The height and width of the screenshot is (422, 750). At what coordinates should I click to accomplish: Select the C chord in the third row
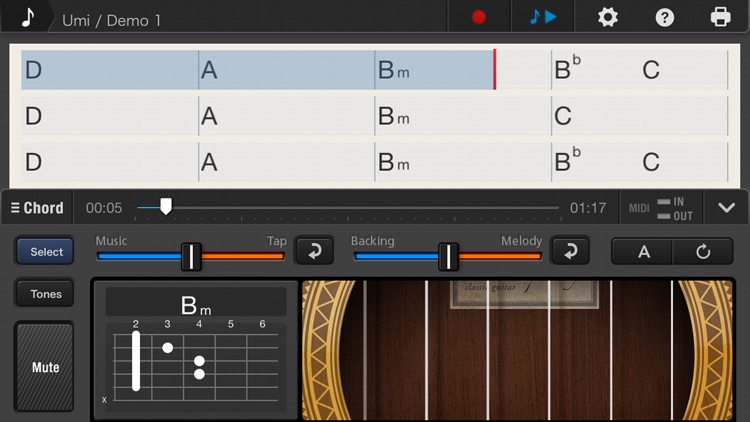click(651, 162)
